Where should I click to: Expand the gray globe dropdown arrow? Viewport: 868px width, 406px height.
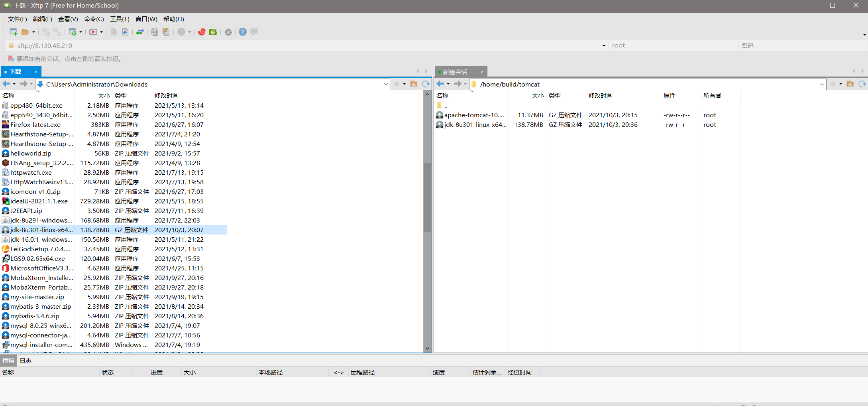point(190,32)
